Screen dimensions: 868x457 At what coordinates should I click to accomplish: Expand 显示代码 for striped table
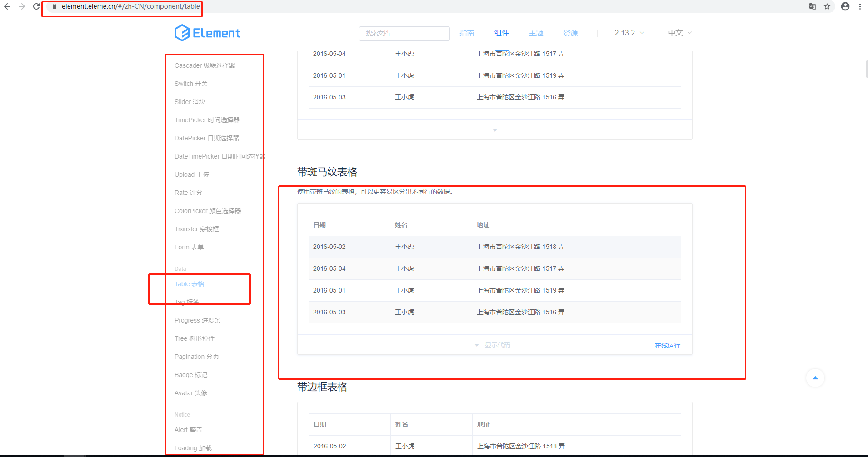pyautogui.click(x=493, y=345)
